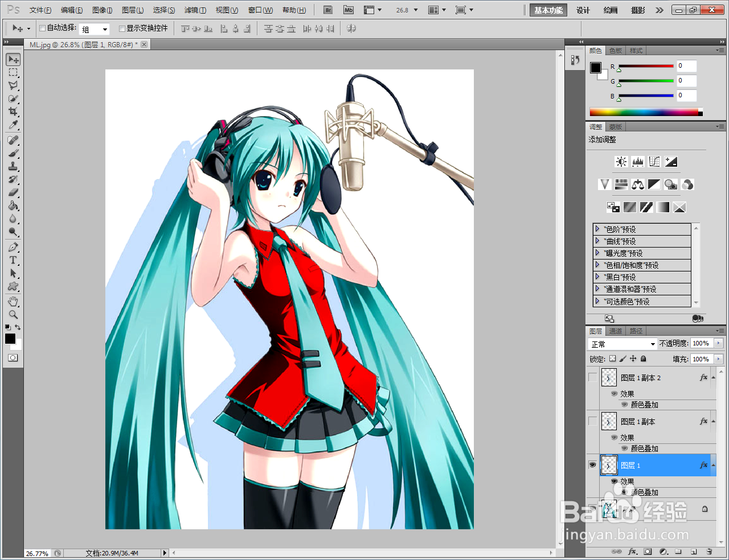Viewport: 729px width, 560px height.
Task: Hide color overlay of '图层 1 副本'
Action: pos(625,448)
